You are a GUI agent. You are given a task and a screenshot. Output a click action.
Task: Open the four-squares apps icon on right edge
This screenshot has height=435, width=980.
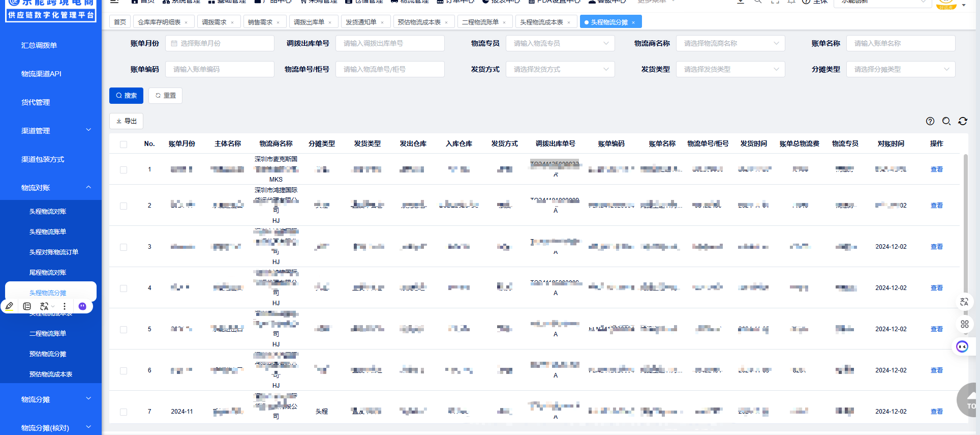pos(964,324)
